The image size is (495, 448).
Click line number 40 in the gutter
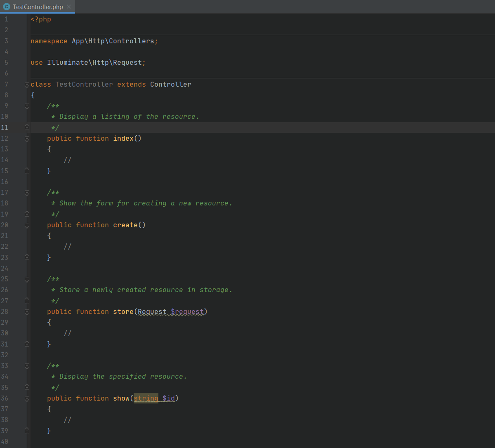pyautogui.click(x=5, y=442)
